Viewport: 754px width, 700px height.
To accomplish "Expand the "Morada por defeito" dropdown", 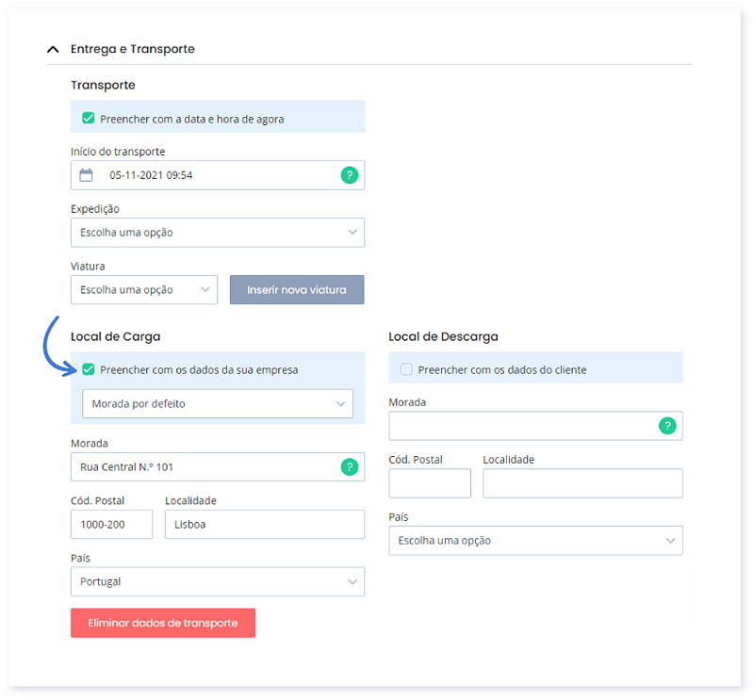I will (217, 403).
